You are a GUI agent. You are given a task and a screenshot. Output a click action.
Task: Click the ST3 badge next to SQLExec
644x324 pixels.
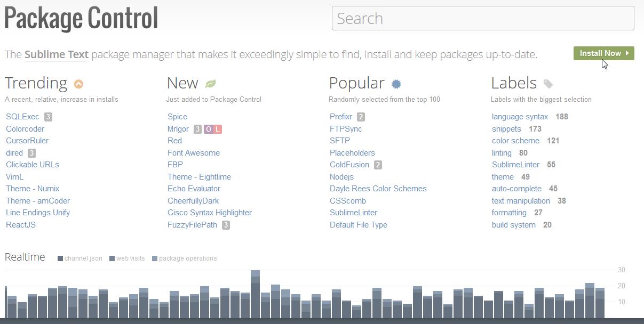[48, 117]
